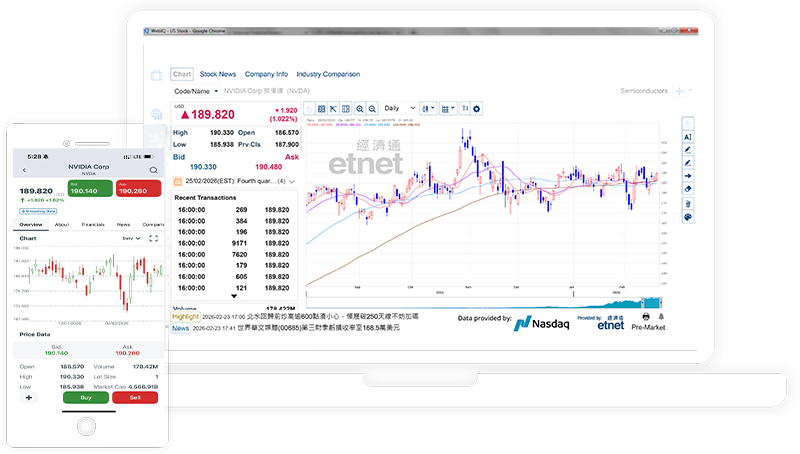Open the color palette tool in sidebar
Screen dimensions: 800x454
pos(687,217)
